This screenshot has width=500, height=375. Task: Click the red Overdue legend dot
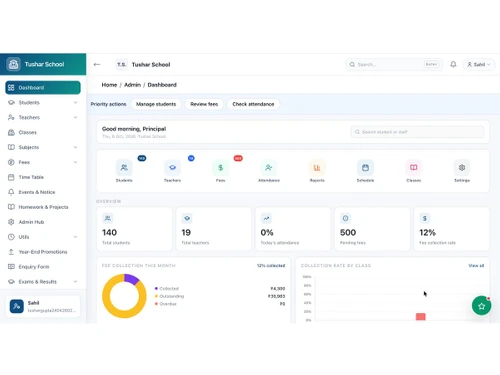[x=156, y=304]
